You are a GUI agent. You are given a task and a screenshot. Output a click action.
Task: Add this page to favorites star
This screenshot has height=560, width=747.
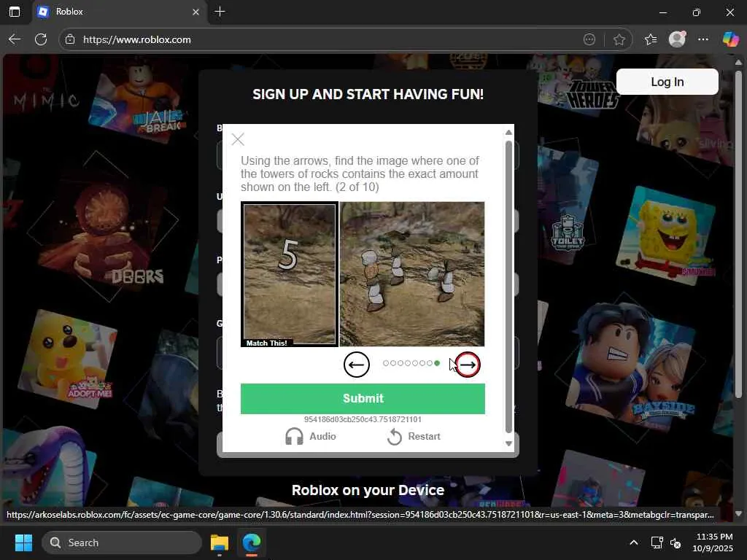[x=619, y=39]
